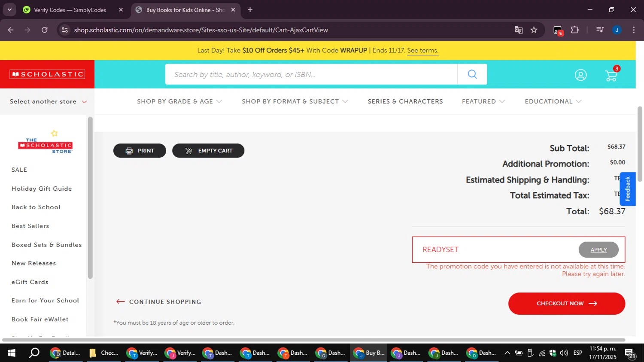Click the translate page icon
Viewport: 644px width, 362px height.
coord(519,30)
